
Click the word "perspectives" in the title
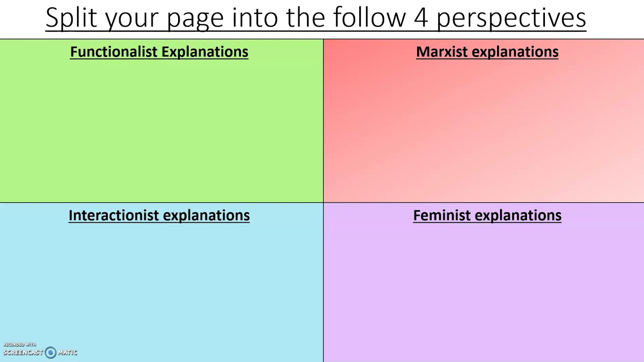511,19
